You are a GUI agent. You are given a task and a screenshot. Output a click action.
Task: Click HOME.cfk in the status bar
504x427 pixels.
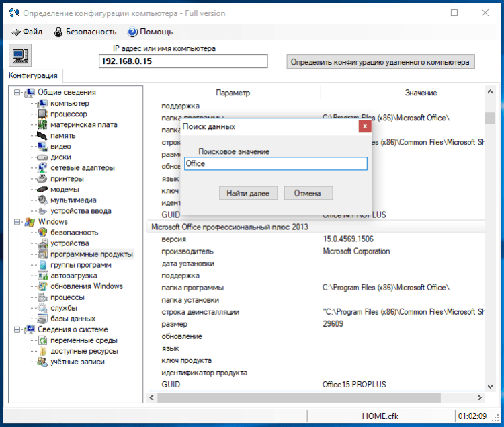380,416
